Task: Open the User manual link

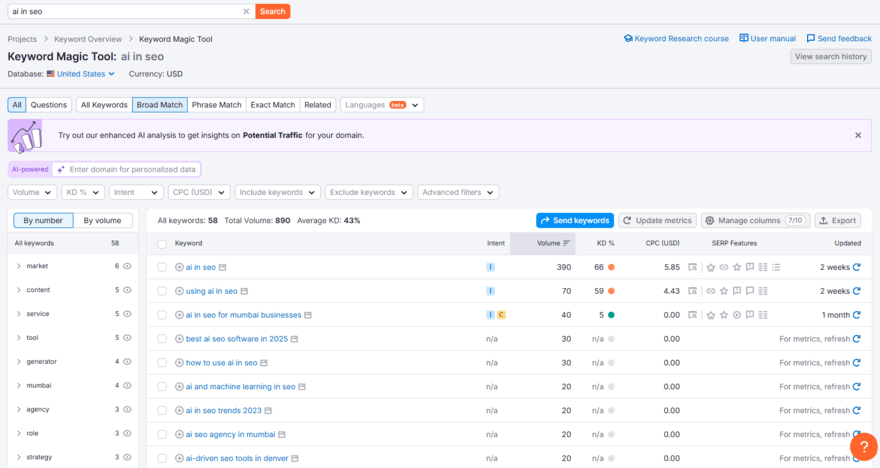Action: 767,39
